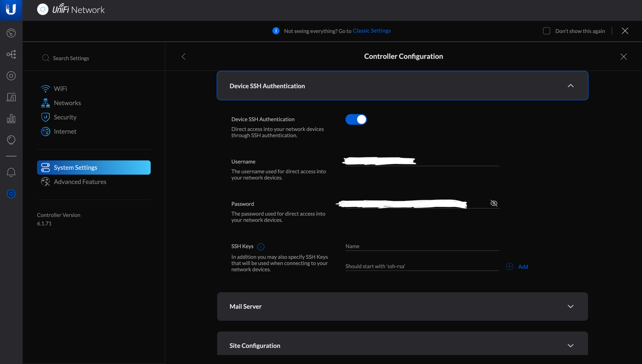
Task: Click the Settings gear icon in sidebar
Action: click(x=11, y=194)
